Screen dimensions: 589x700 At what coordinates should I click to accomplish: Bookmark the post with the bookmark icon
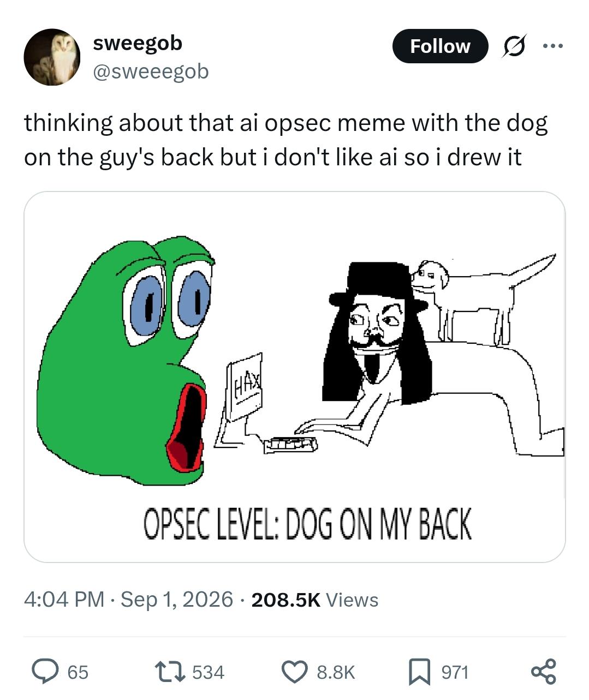[420, 672]
